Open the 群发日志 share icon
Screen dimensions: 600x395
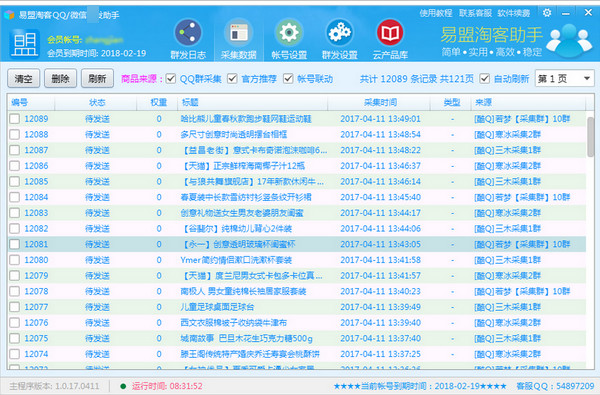188,33
